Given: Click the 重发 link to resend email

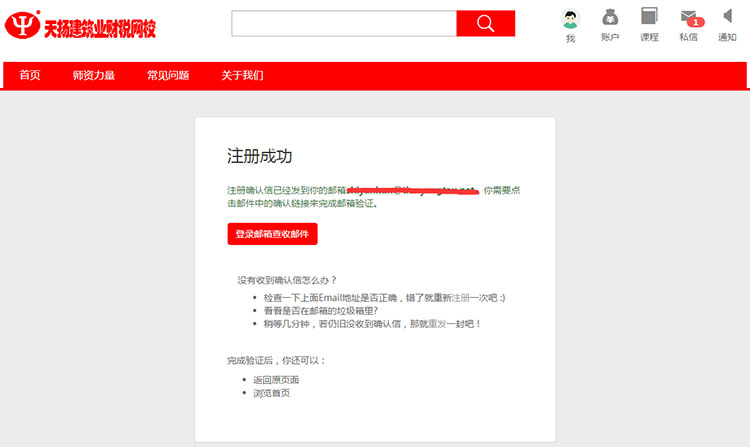Looking at the screenshot, I should coord(437,324).
